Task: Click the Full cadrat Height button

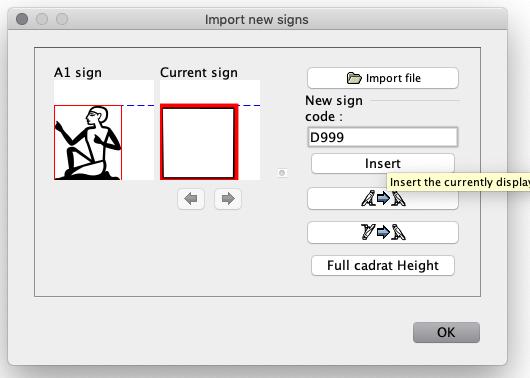Action: (x=383, y=265)
